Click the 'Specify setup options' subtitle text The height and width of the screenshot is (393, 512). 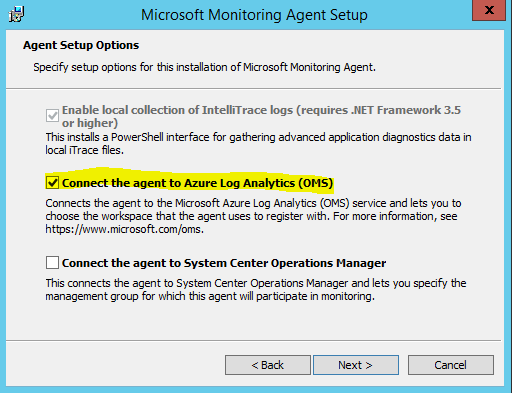204,67
